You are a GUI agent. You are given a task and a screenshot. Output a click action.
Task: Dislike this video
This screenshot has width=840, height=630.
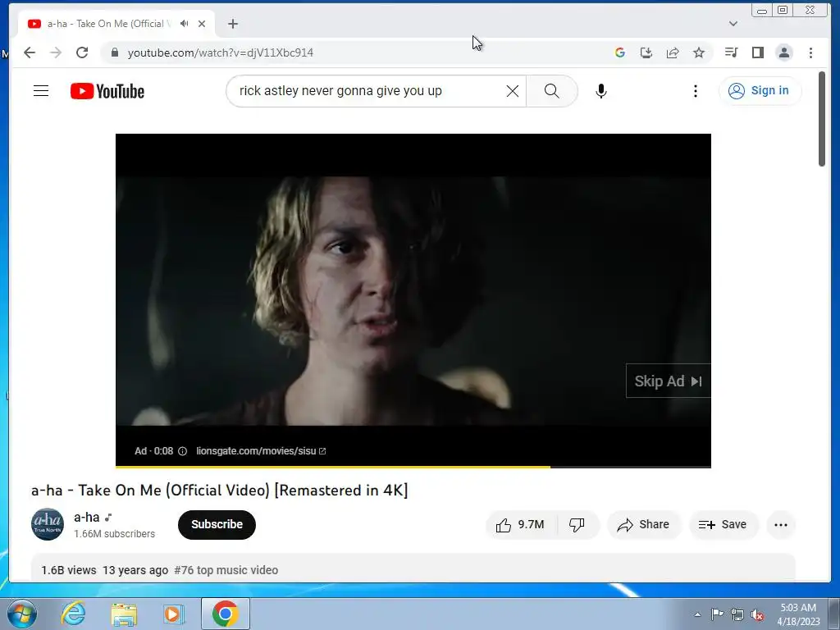[577, 524]
